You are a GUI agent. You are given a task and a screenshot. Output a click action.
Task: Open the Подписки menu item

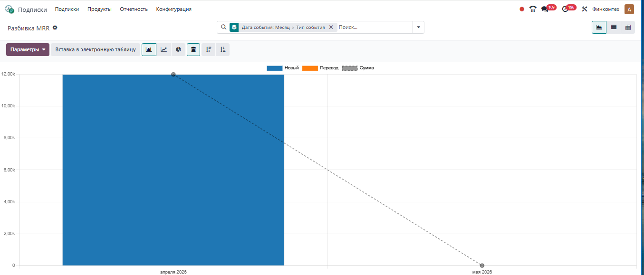pos(67,9)
